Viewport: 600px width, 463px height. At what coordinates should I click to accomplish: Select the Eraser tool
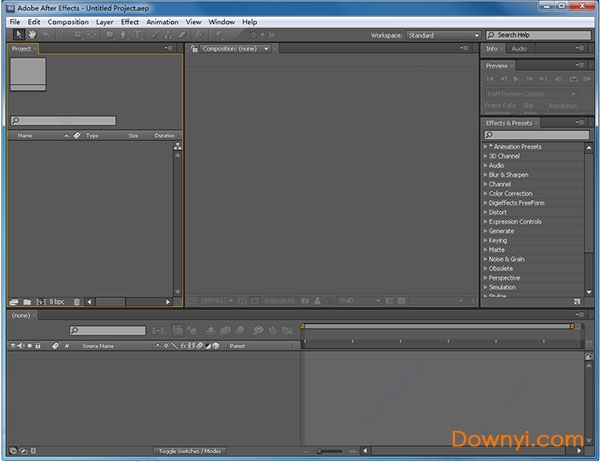(x=182, y=35)
